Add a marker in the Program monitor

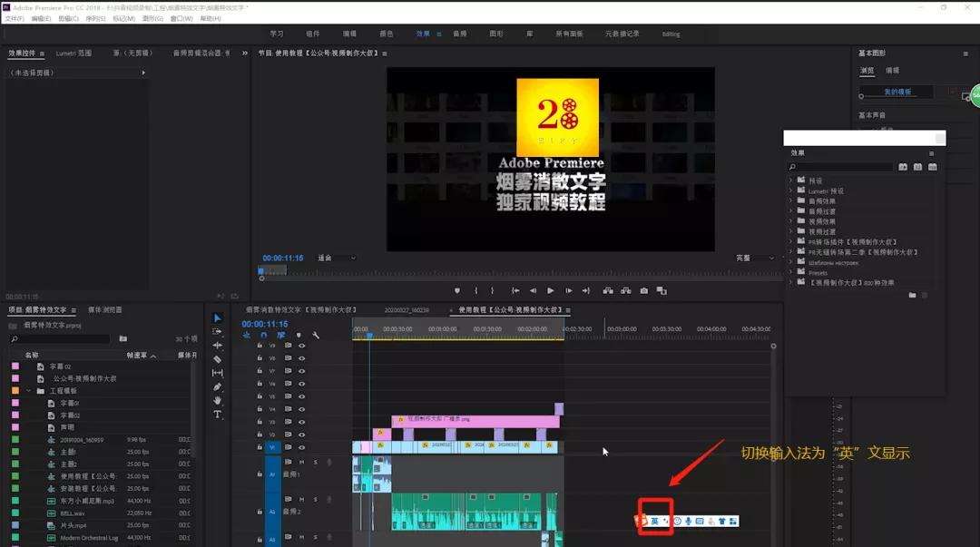(x=456, y=290)
